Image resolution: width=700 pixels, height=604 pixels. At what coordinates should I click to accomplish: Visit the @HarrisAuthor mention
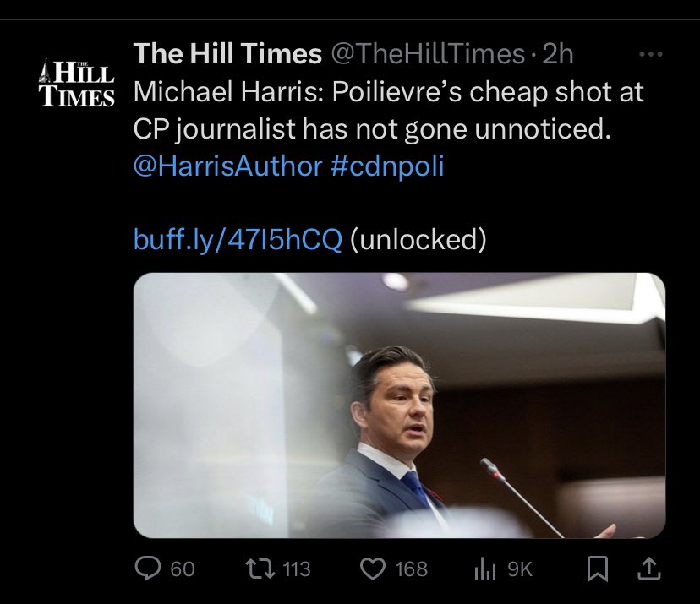click(225, 166)
